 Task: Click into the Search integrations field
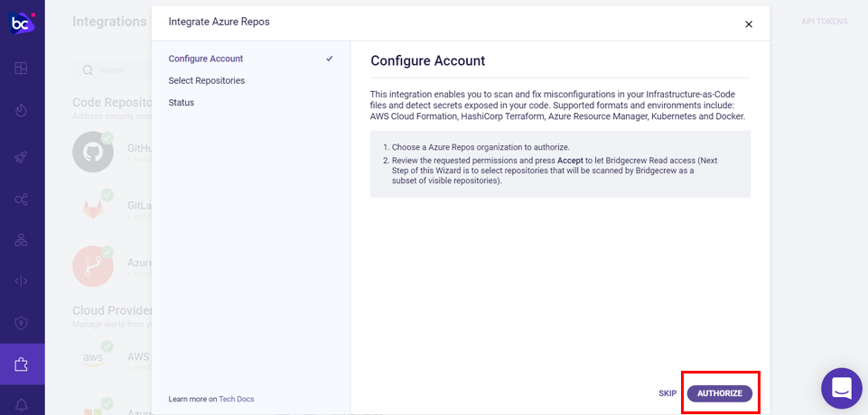(x=112, y=70)
